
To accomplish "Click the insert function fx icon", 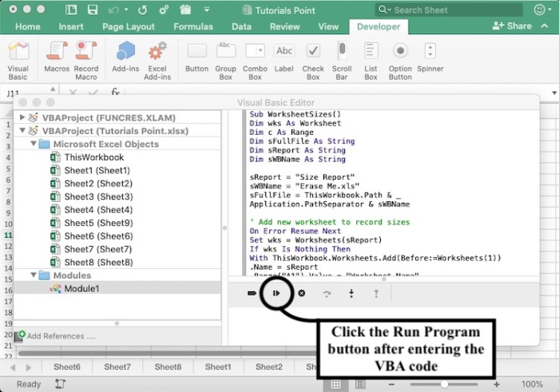I will tap(115, 92).
